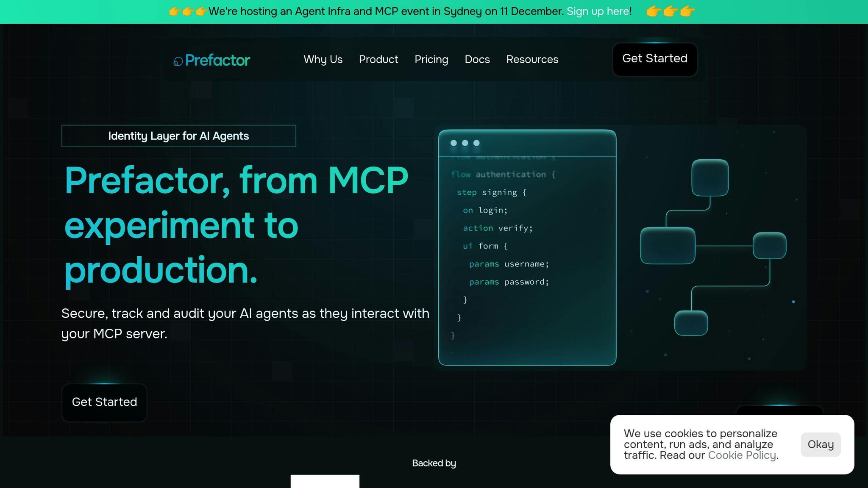Click the Identity Layer for AI Agents badge
This screenshot has width=868, height=488.
pos(178,136)
